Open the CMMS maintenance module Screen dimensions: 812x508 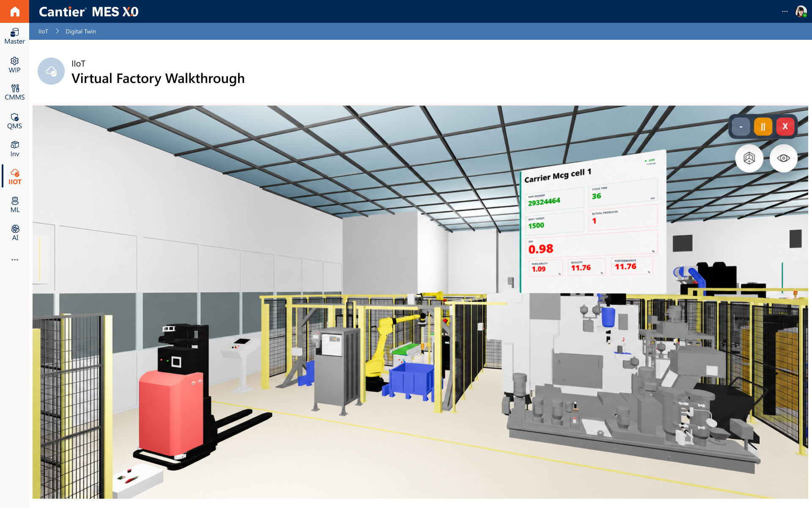pyautogui.click(x=14, y=92)
